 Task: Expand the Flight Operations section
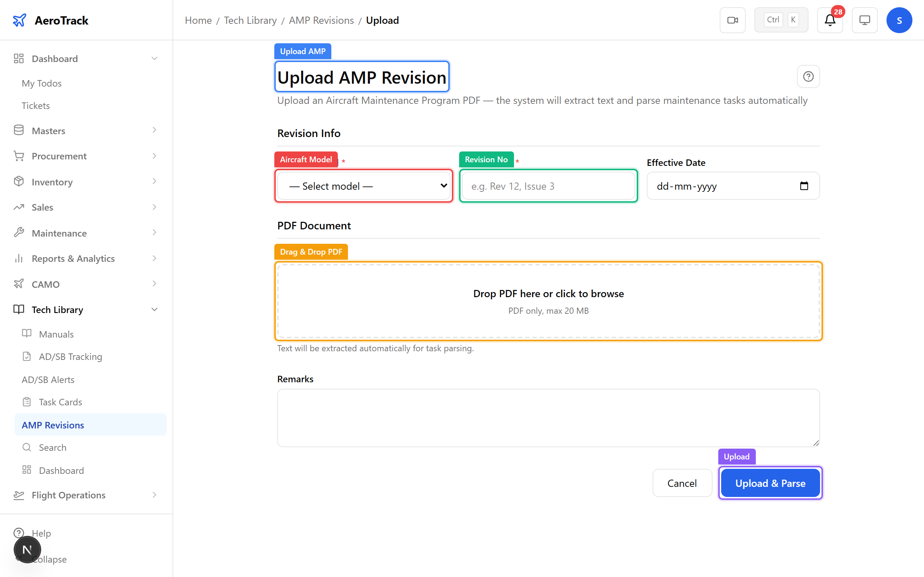(x=154, y=495)
